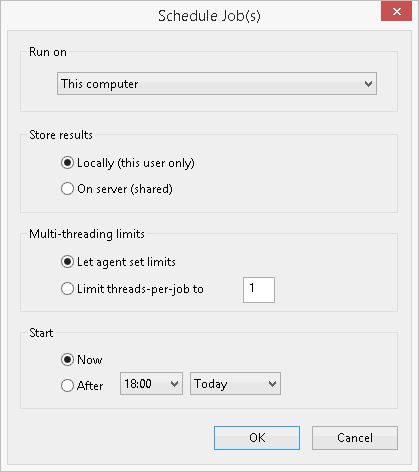This screenshot has height=472, width=419.
Task: Click the 'Store results' group heading
Action: (x=61, y=135)
